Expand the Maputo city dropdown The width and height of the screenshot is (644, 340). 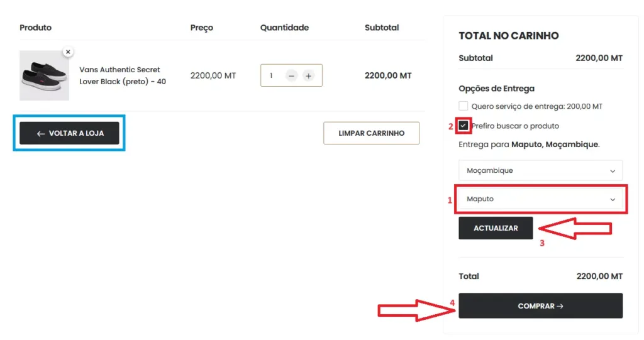(540, 199)
